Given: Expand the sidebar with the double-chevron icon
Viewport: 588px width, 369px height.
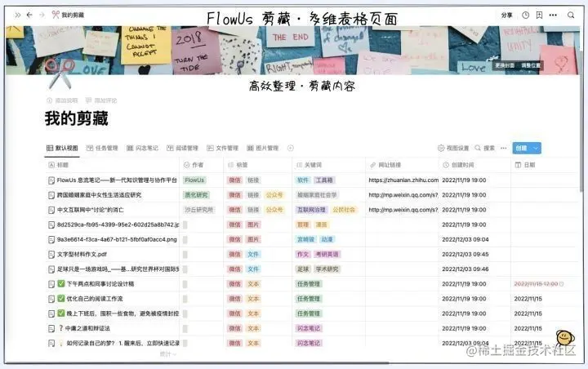Looking at the screenshot, I should 17,15.
